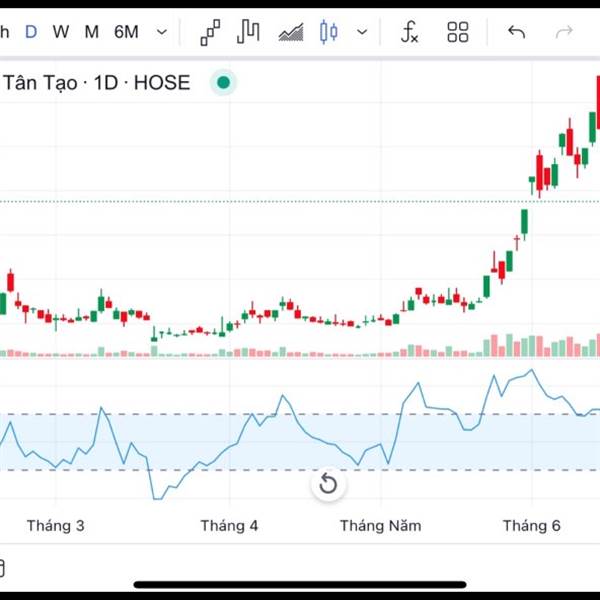Redo the chart action
This screenshot has height=600, width=600.
pyautogui.click(x=564, y=32)
